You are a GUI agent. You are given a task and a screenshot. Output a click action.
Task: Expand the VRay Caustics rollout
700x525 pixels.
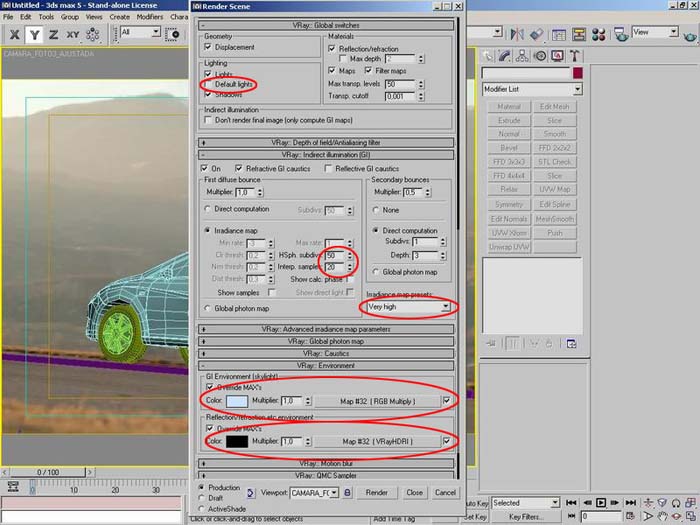coord(328,353)
